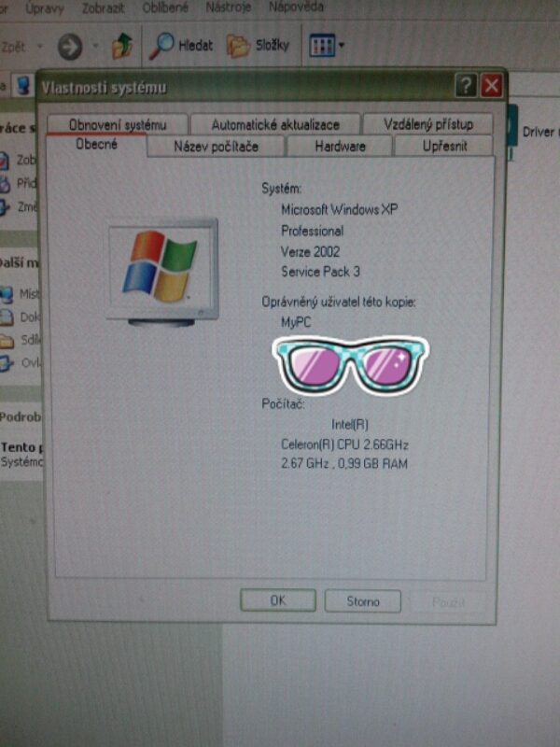Go up one folder level icon
Viewport: 560px width, 747px height.
coord(122,46)
